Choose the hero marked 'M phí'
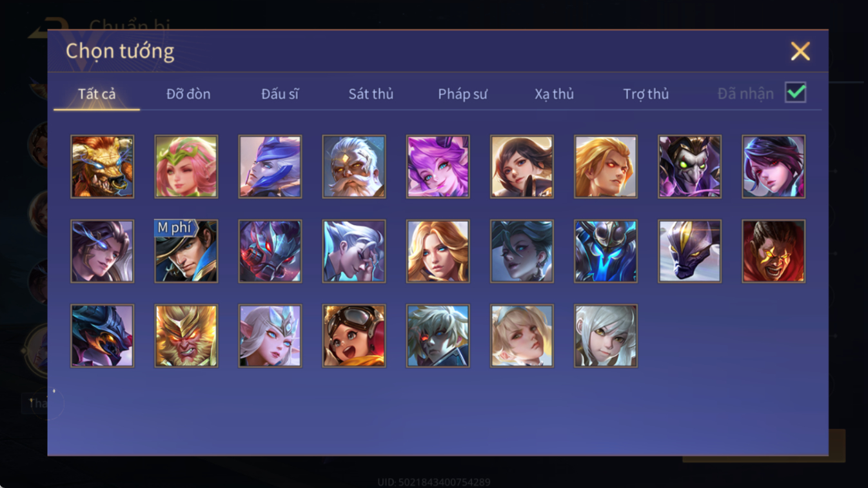The height and width of the screenshot is (488, 868). click(x=186, y=251)
